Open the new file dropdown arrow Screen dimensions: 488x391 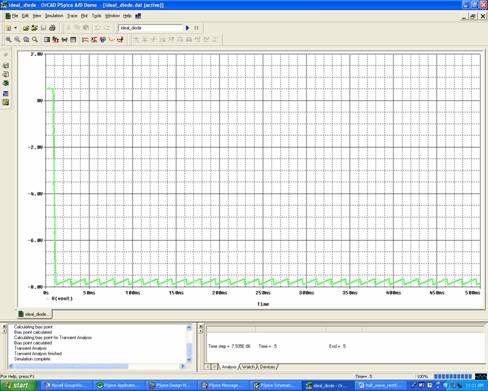click(x=15, y=28)
